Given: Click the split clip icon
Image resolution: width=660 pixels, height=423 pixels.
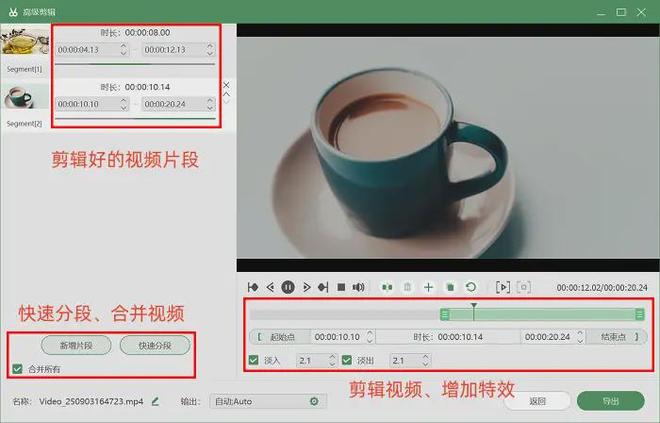Looking at the screenshot, I should [387, 287].
